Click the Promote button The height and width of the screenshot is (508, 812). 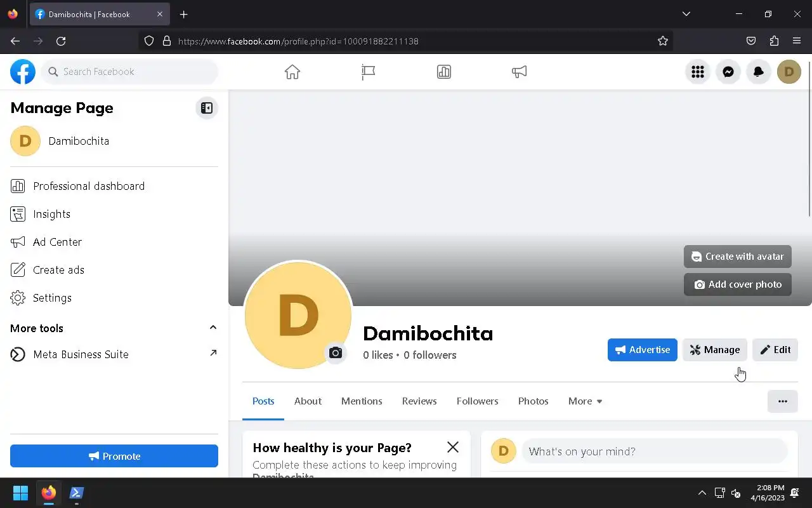pyautogui.click(x=114, y=456)
